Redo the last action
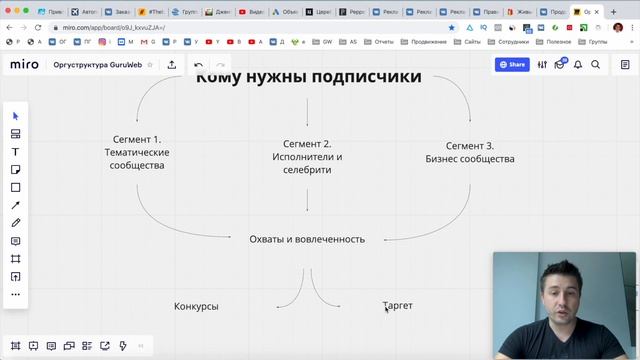The height and width of the screenshot is (360, 640). pyautogui.click(x=220, y=65)
